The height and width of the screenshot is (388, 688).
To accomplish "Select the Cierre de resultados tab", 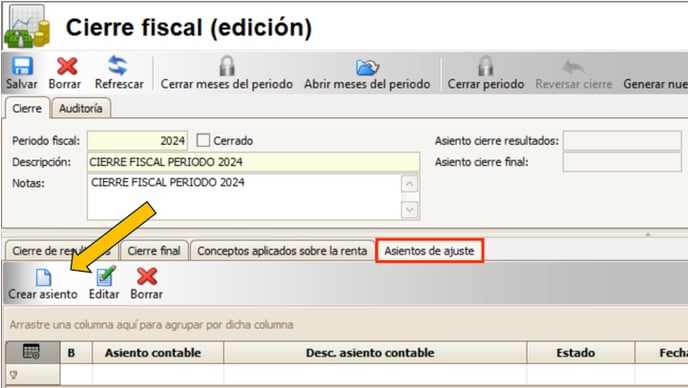I will coord(61,251).
